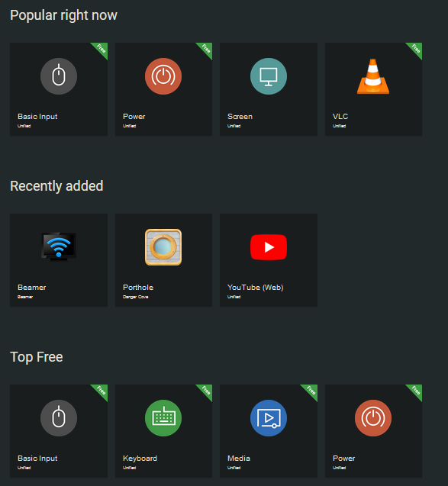Click small "Beamer" author label under Beamer title
This screenshot has width=448, height=486.
[25, 297]
